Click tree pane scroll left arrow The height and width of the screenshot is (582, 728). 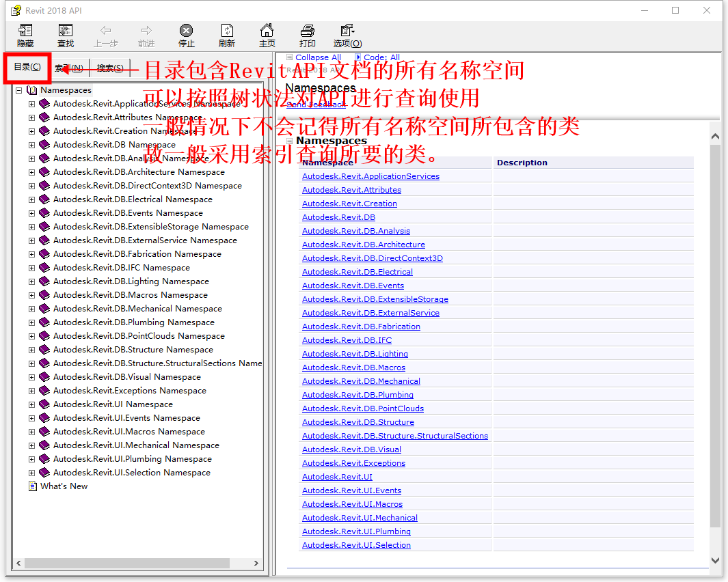(x=18, y=563)
